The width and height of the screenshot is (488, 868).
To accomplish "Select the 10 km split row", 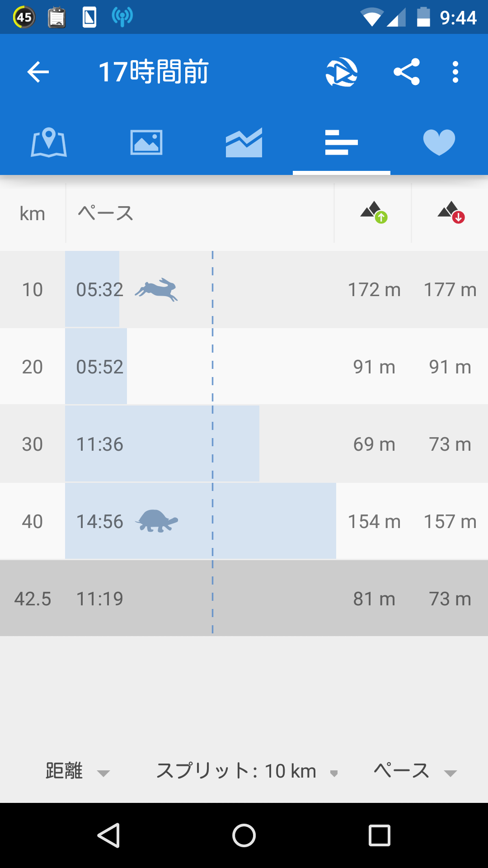I will click(x=244, y=289).
